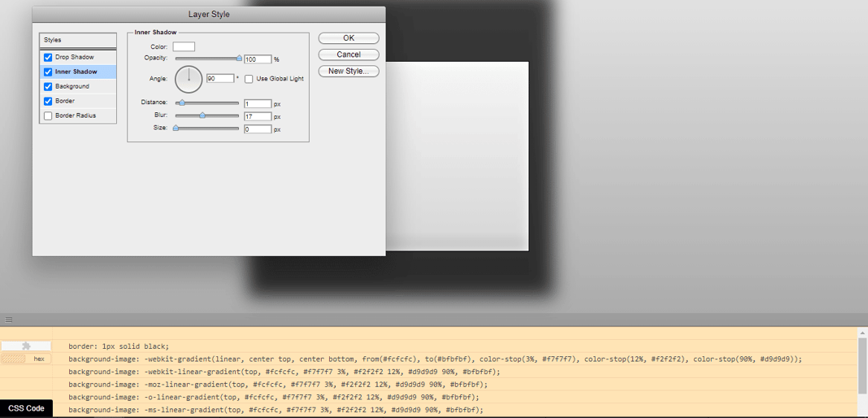Open the Inner Shadow color swatch
868x418 pixels.
[184, 47]
